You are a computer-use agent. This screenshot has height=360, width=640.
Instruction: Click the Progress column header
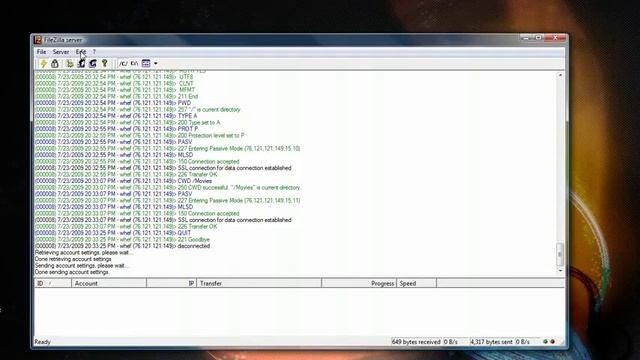coord(359,283)
